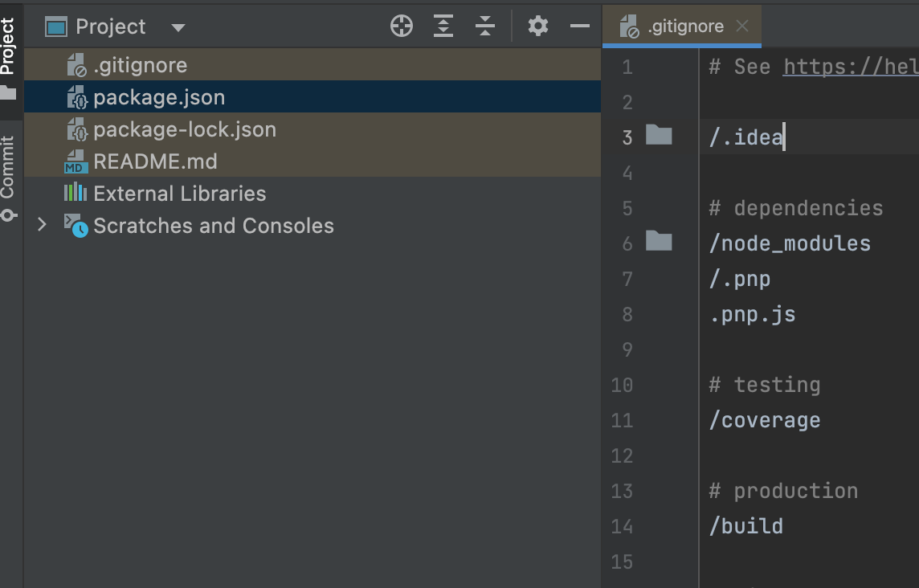This screenshot has height=588, width=919.
Task: Open the Project view dropdown arrow
Action: click(x=178, y=27)
